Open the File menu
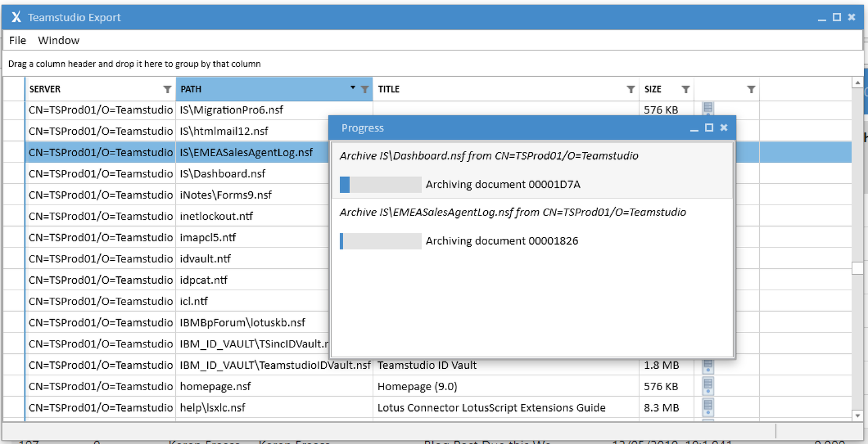The height and width of the screenshot is (444, 868). tap(17, 40)
